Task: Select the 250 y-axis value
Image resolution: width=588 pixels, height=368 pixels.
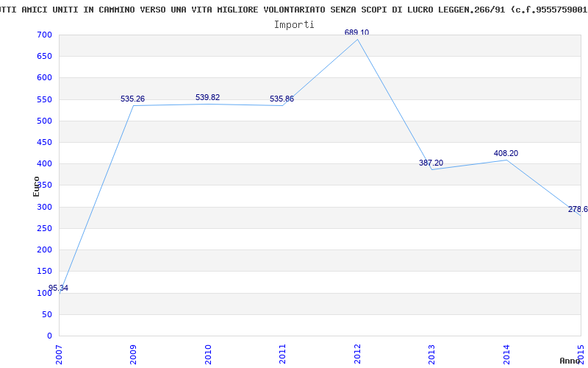Action: pyautogui.click(x=44, y=228)
